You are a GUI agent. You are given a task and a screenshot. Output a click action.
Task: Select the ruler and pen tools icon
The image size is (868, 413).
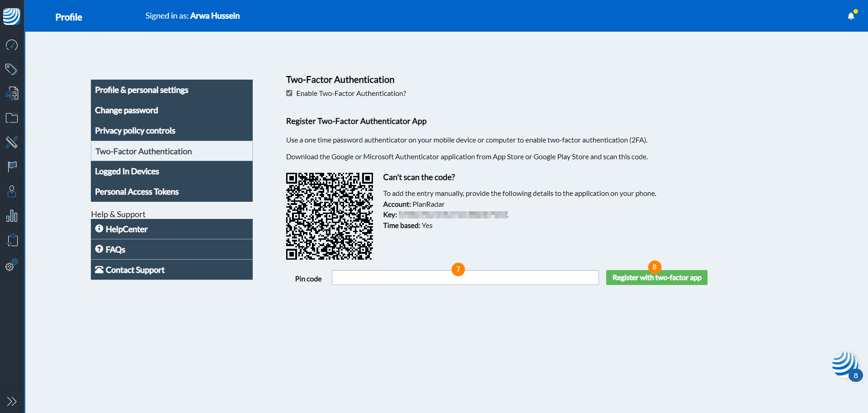pos(12,142)
